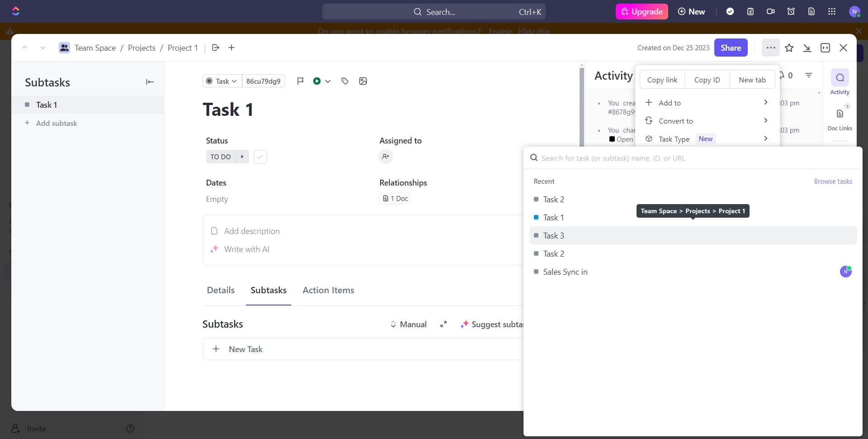Viewport: 868px width, 439px height.
Task: Click the New button in top bar
Action: (x=691, y=11)
